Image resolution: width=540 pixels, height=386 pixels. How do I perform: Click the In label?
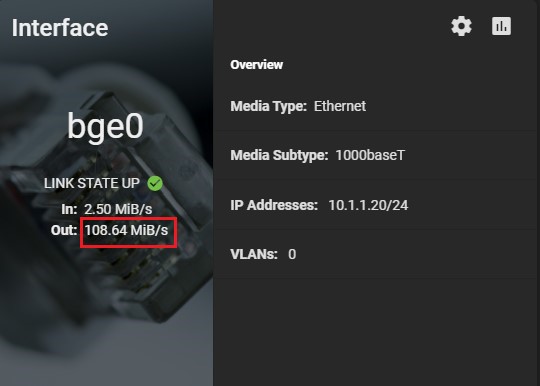(x=69, y=209)
